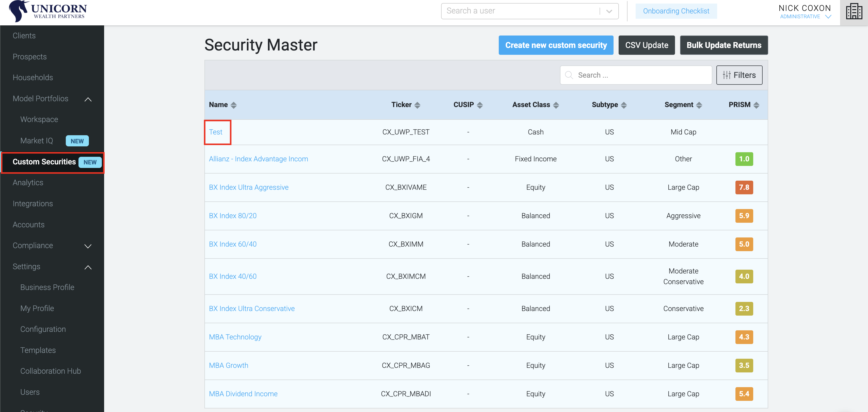Click Create new custom security button

point(556,45)
